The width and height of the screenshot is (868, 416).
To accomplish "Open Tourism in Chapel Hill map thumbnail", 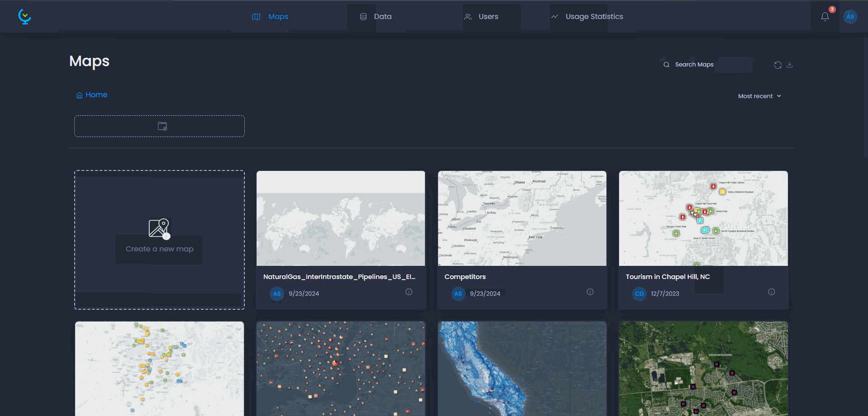I will point(703,218).
